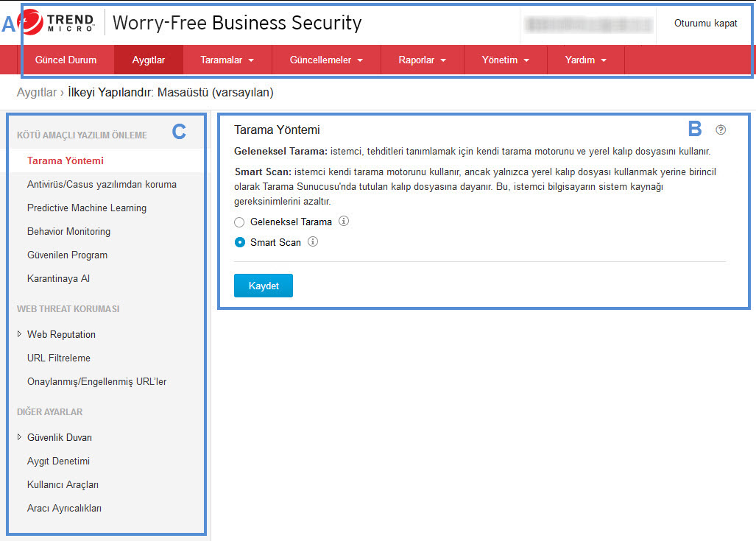This screenshot has width=756, height=541.
Task: Open URL Filtreleme in the sidebar
Action: pyautogui.click(x=58, y=358)
